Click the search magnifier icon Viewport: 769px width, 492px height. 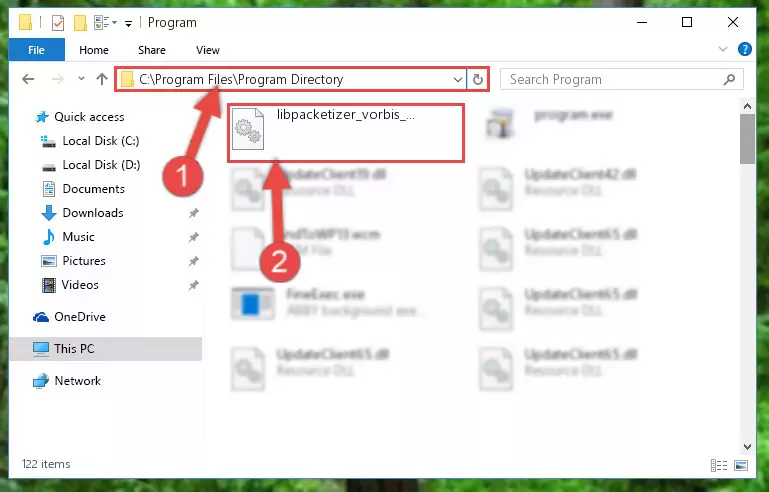pos(729,79)
